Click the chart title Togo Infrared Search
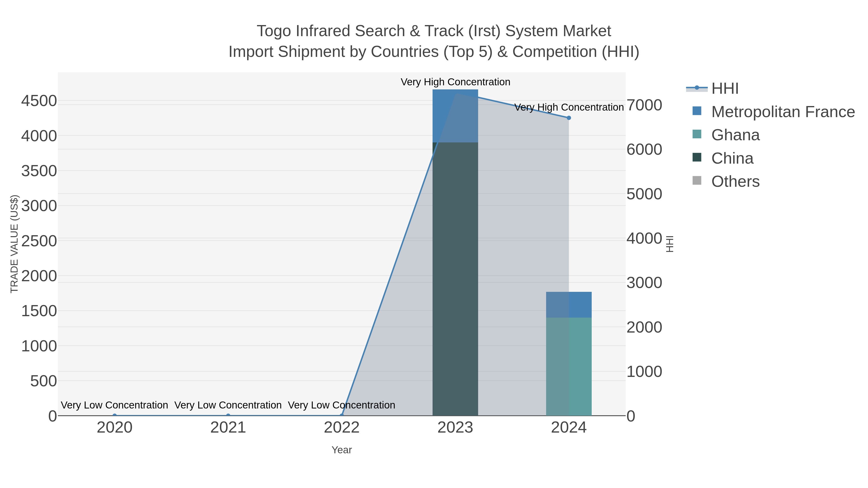The height and width of the screenshot is (488, 868). click(x=434, y=31)
